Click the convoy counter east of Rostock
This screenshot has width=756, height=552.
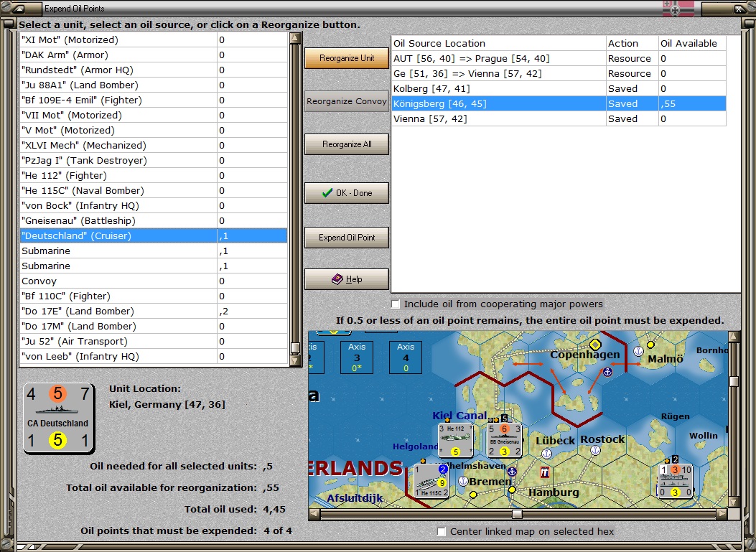[675, 481]
